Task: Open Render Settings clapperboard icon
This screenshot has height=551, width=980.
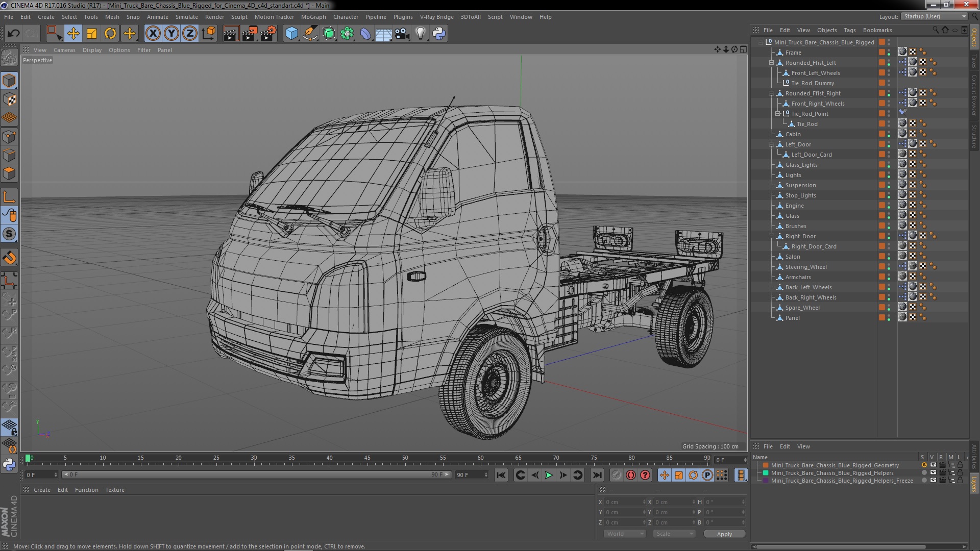Action: [268, 34]
